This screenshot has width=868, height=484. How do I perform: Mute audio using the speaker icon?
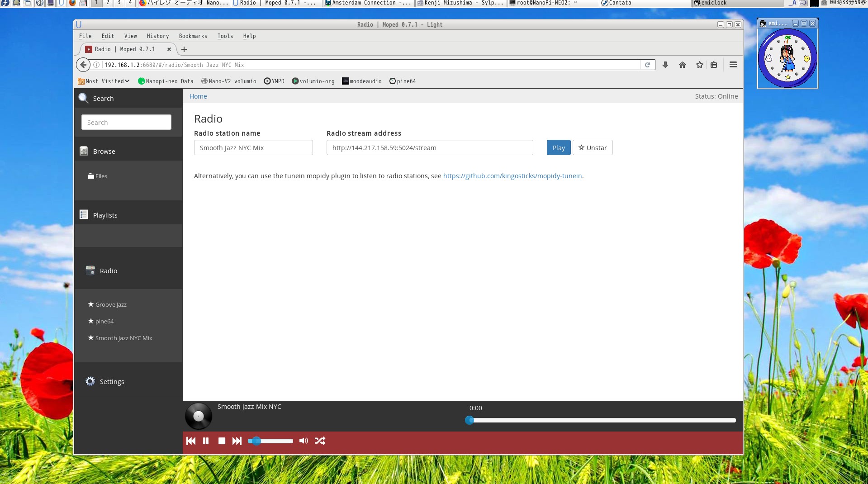click(304, 441)
